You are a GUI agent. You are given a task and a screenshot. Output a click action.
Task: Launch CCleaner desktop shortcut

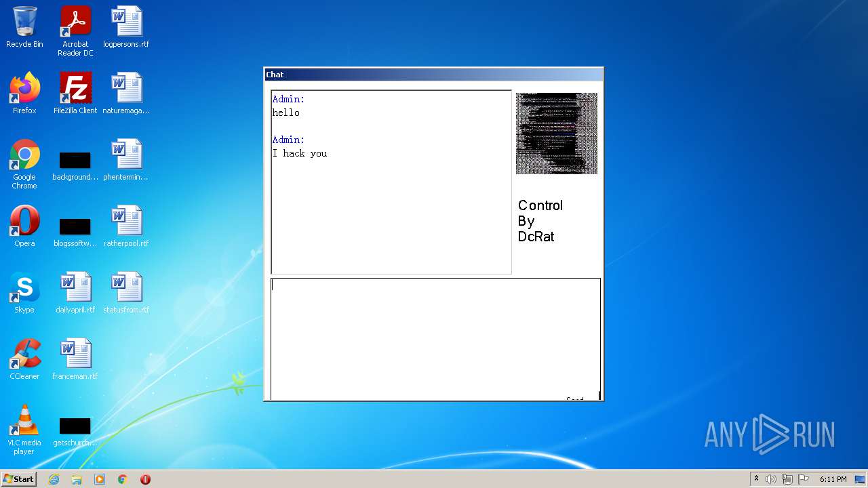(x=24, y=359)
